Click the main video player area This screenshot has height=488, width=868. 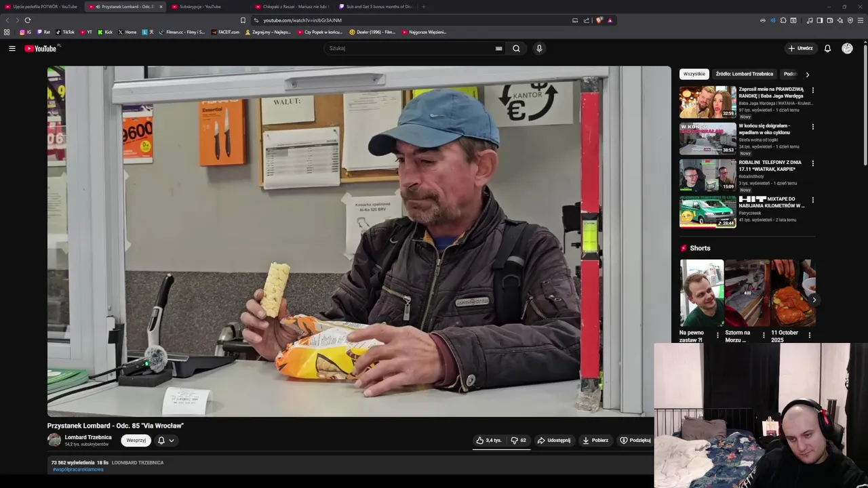point(359,241)
